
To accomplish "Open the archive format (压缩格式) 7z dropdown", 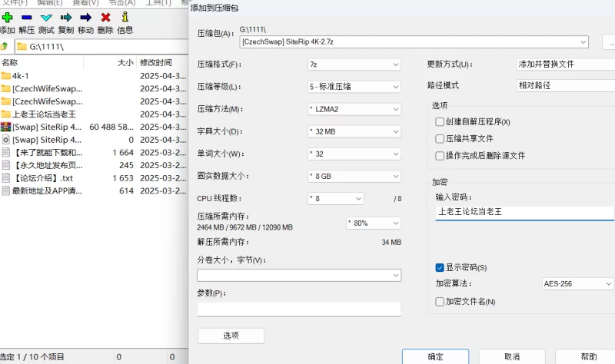I will click(354, 65).
